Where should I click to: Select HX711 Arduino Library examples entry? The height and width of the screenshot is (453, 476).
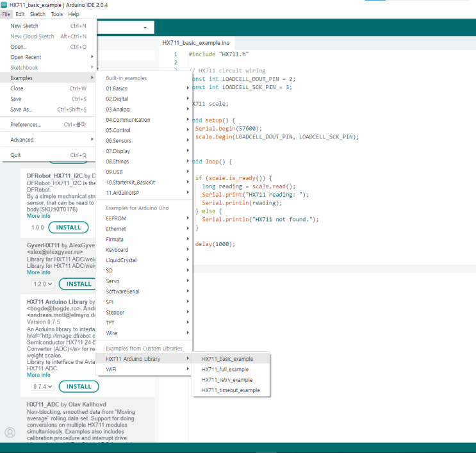(144, 359)
